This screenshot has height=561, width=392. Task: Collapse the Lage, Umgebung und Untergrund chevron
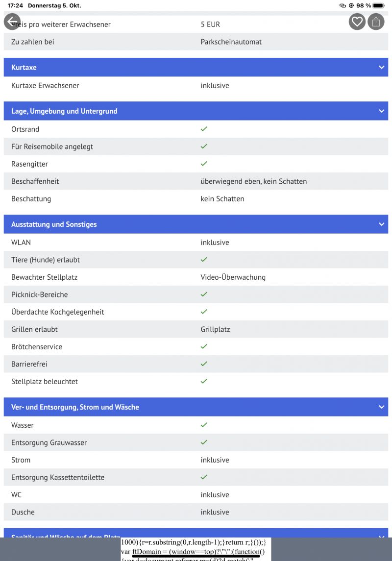point(382,111)
